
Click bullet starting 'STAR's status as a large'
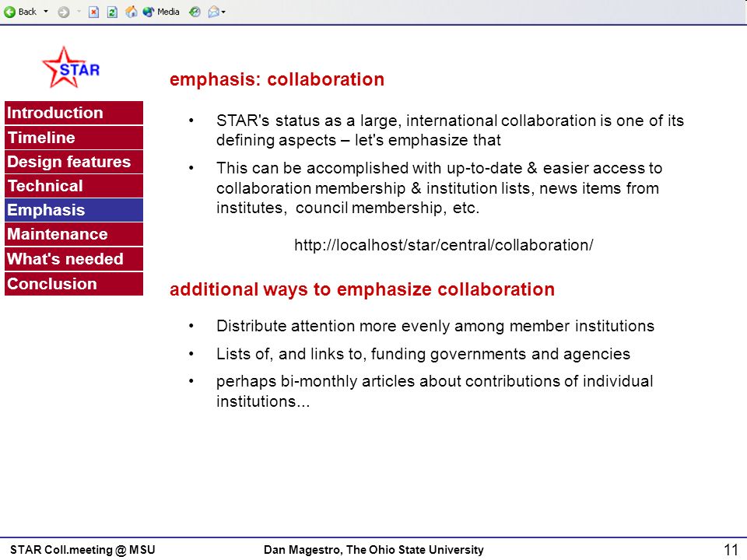[x=451, y=131]
